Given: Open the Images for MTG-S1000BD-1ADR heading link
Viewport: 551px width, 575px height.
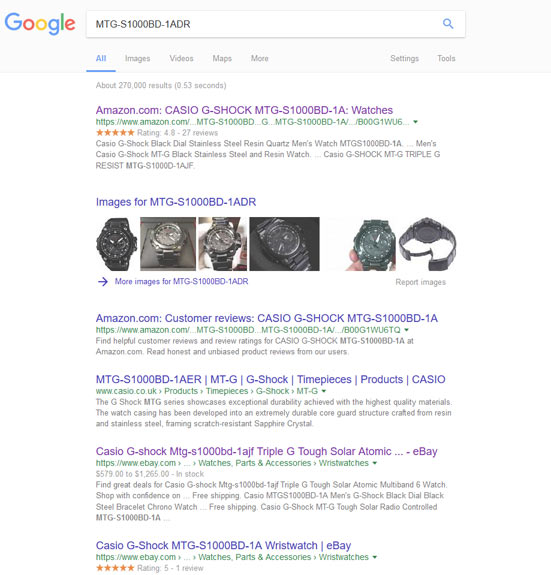Looking at the screenshot, I should (x=176, y=202).
